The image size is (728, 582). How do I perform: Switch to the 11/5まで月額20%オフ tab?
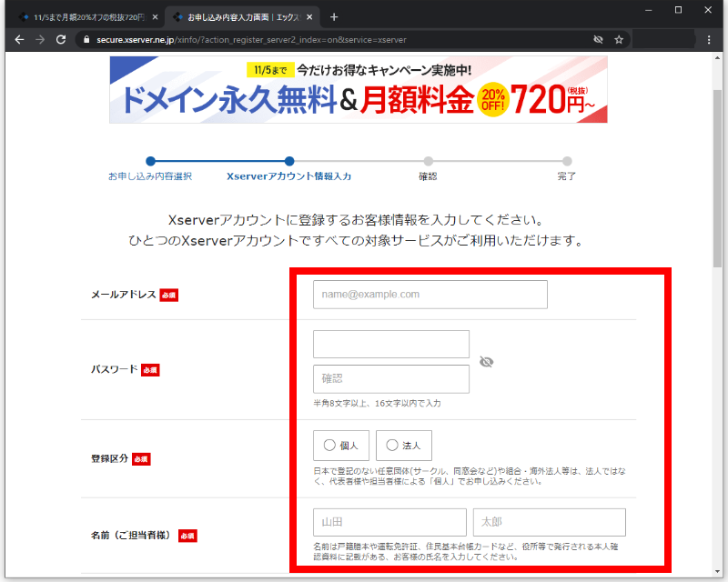[87, 17]
